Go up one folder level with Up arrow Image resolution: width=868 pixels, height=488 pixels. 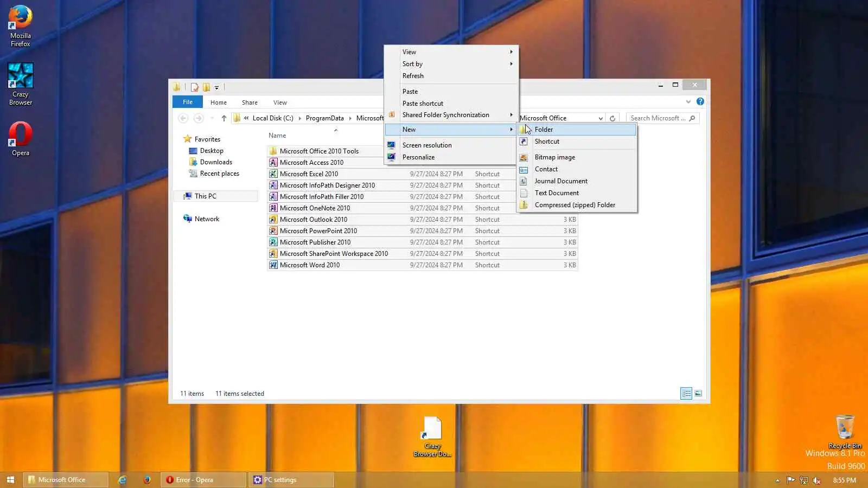[x=224, y=118]
